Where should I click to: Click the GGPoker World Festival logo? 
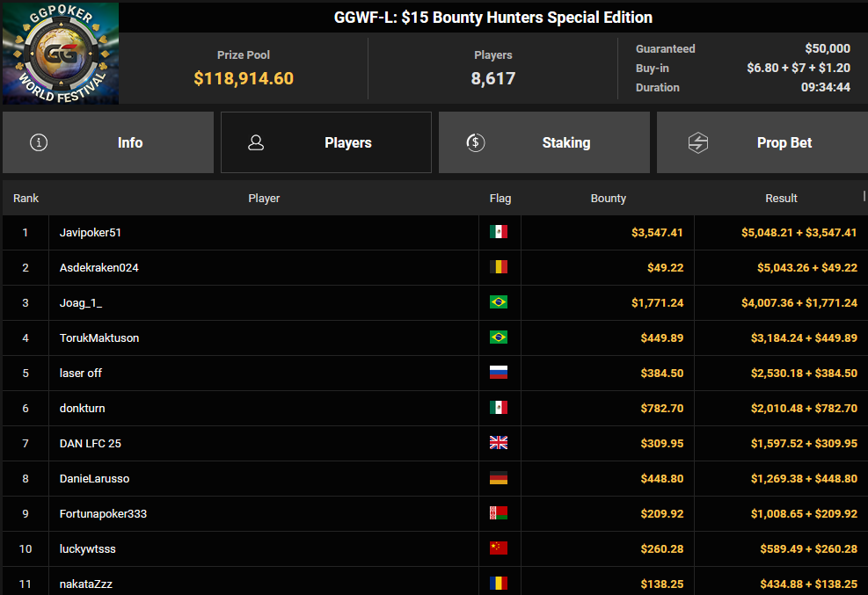coord(61,54)
